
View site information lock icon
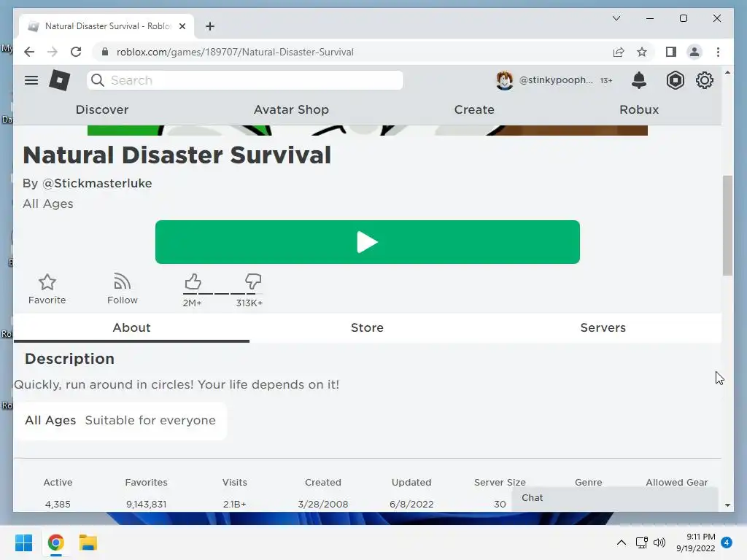(x=105, y=52)
